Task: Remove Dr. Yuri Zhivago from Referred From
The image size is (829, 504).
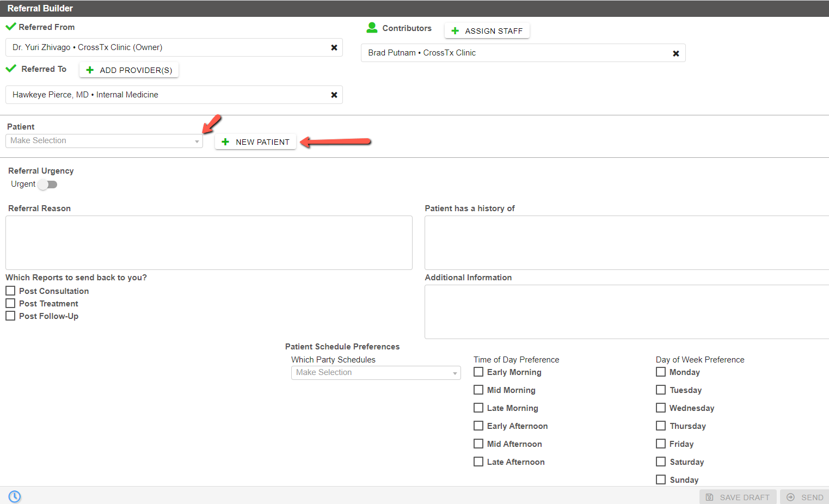Action: 334,48
